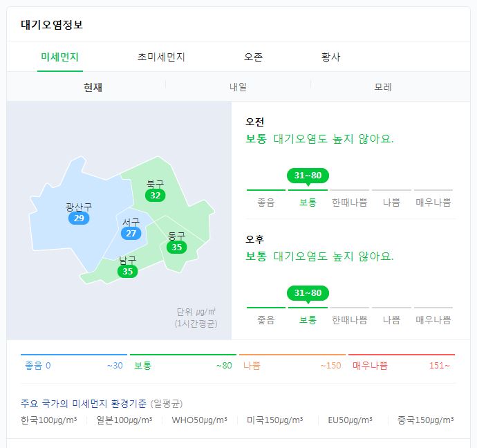Click the 주요 국가의 미세먼지 환경기준 link
The height and width of the screenshot is (448, 477).
point(84,404)
